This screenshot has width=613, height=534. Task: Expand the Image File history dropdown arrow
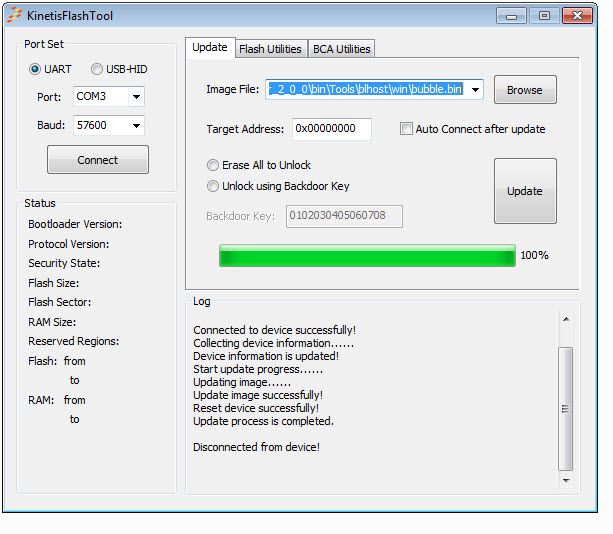pyautogui.click(x=475, y=90)
